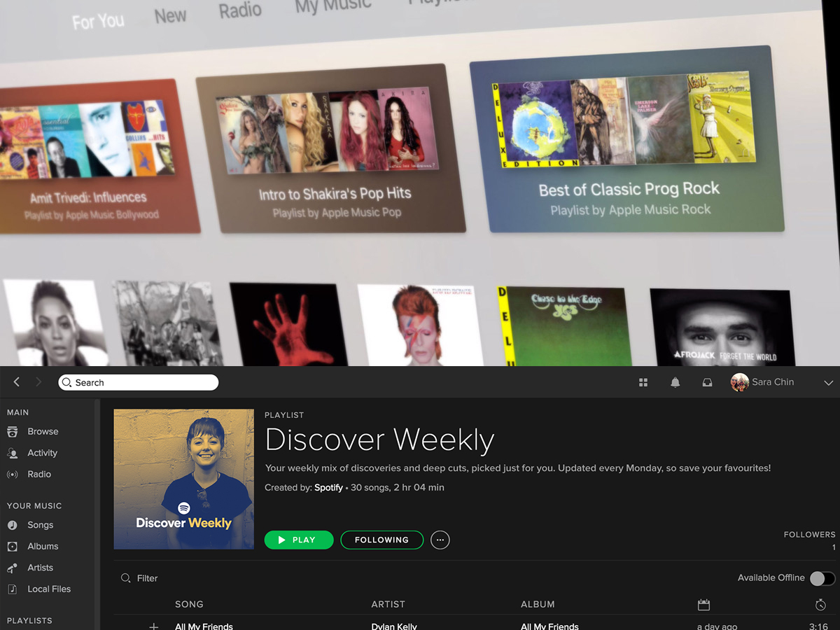Sort by the SONG column header
The width and height of the screenshot is (840, 630).
pyautogui.click(x=189, y=604)
